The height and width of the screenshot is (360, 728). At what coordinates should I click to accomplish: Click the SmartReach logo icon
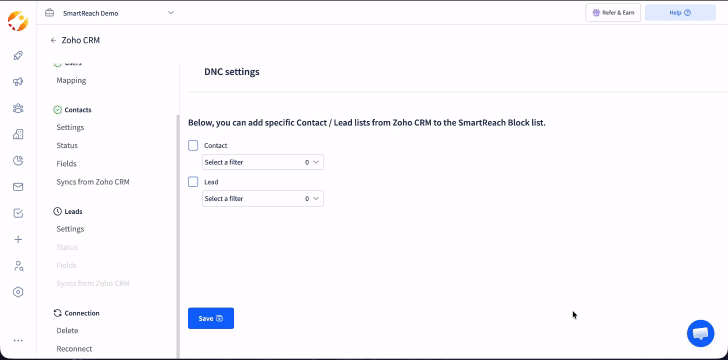pos(18,21)
